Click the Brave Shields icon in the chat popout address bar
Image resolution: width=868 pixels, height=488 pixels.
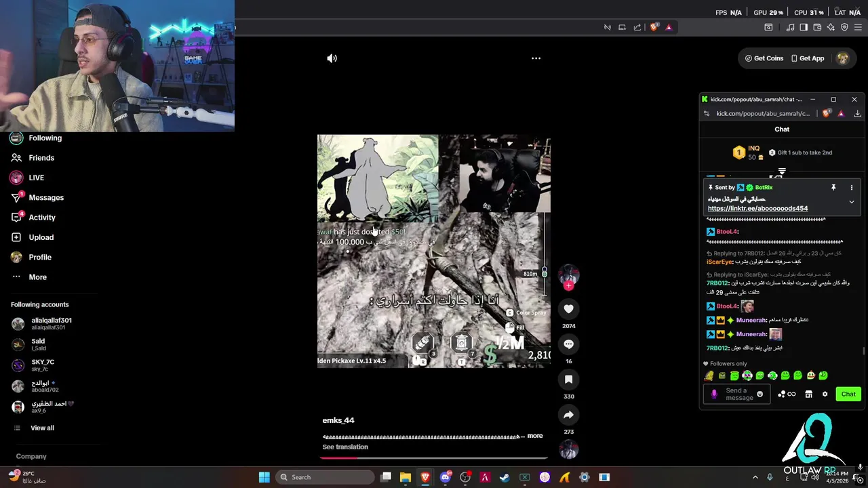[x=825, y=114]
